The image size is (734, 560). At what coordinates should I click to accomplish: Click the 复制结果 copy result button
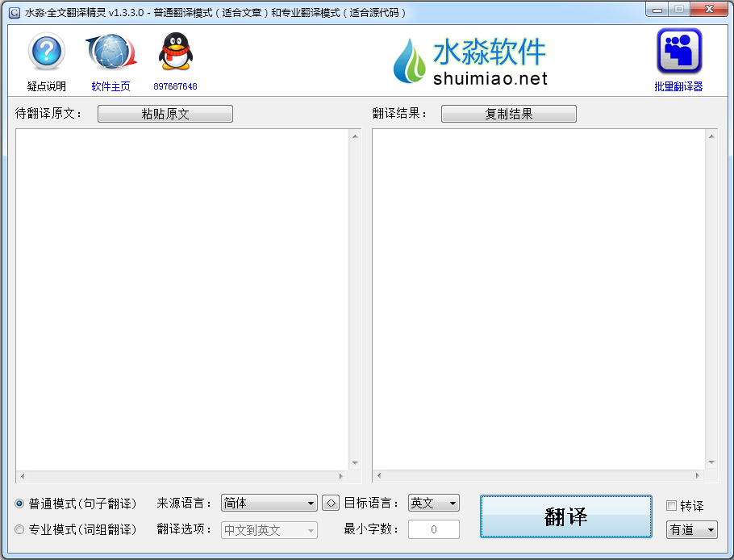(x=508, y=113)
